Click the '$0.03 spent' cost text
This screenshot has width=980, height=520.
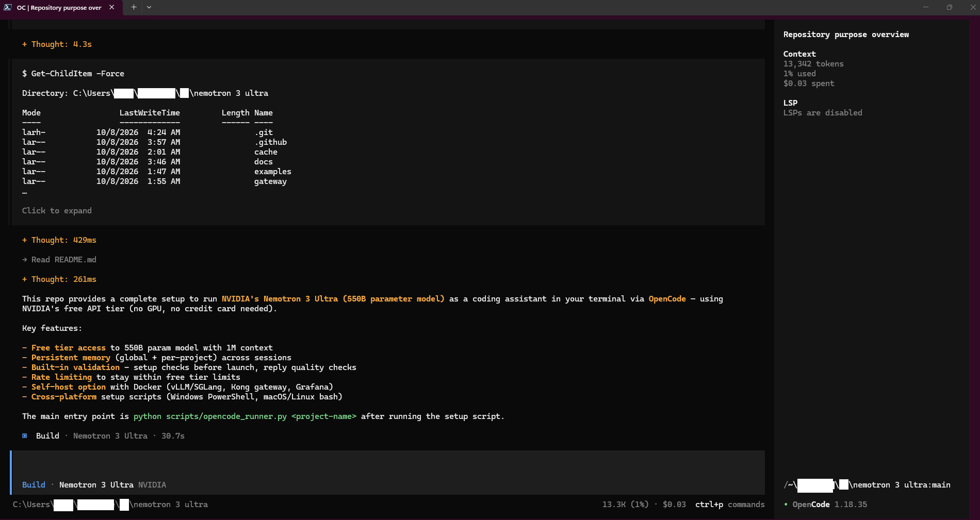pyautogui.click(x=809, y=83)
